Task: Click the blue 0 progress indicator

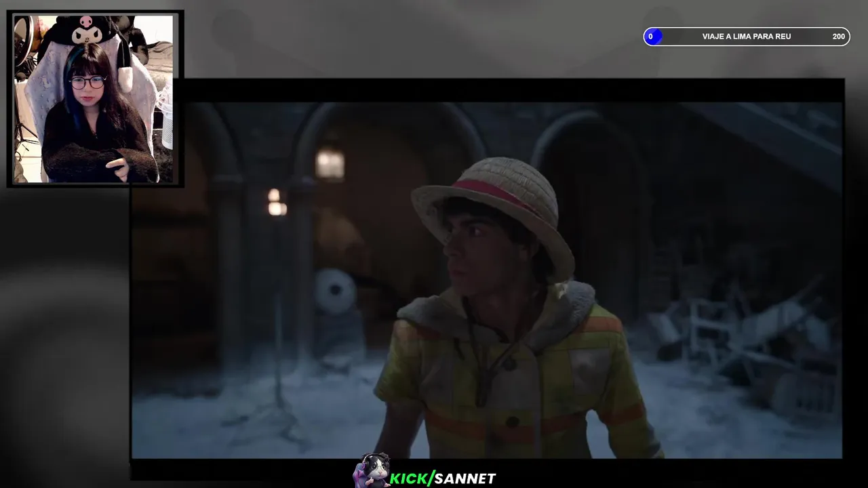Action: 652,37
